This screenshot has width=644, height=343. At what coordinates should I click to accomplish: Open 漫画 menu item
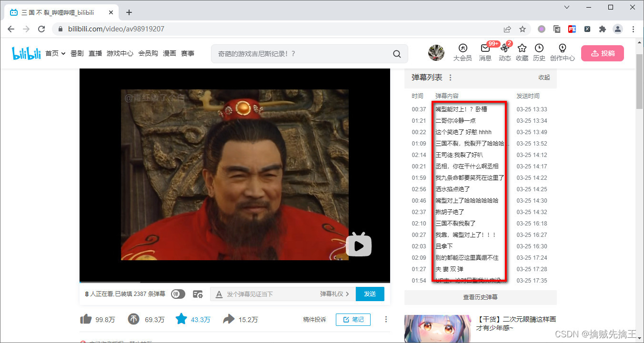tap(170, 53)
